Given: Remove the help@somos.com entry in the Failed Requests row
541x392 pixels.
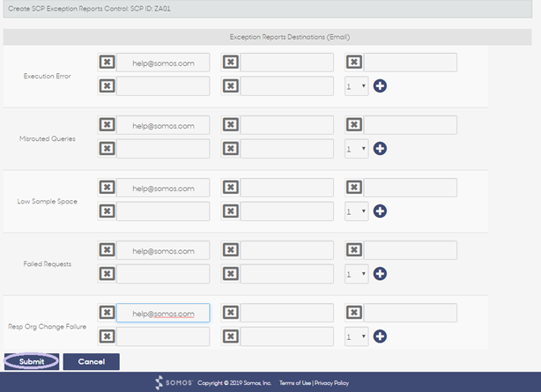Looking at the screenshot, I should click(x=107, y=250).
